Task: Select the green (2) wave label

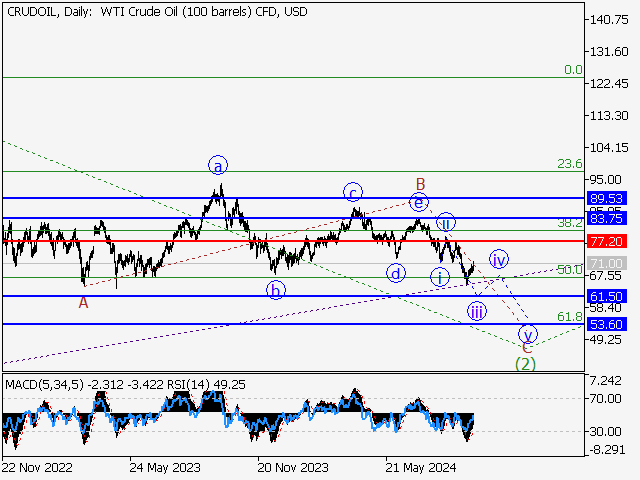Action: (526, 364)
